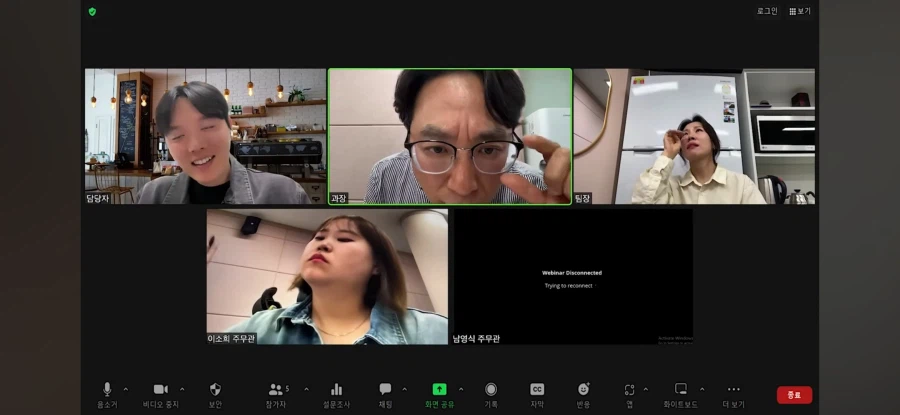Stop the camera via 비디오 중지
This screenshot has height=415, width=900.
161,395
